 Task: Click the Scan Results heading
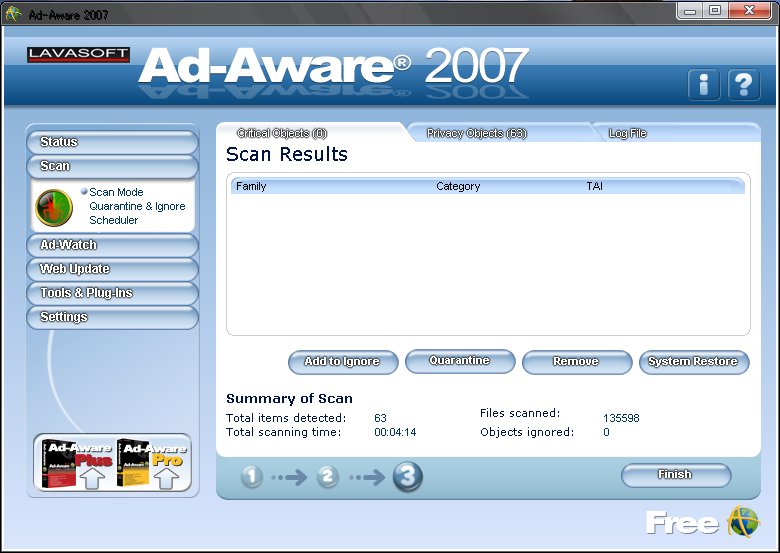tap(287, 154)
